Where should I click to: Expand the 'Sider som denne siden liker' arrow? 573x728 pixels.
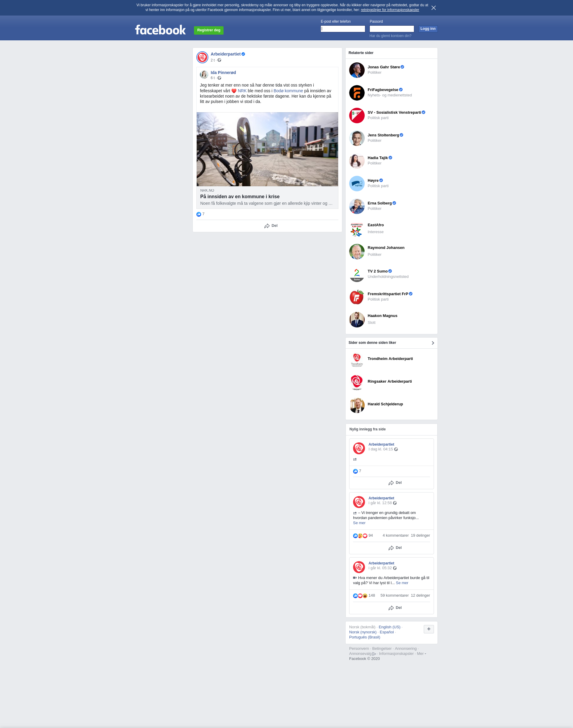[433, 343]
